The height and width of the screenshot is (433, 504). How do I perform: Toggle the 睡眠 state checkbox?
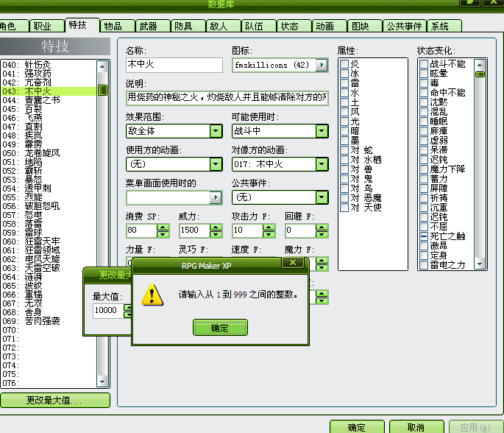424,122
